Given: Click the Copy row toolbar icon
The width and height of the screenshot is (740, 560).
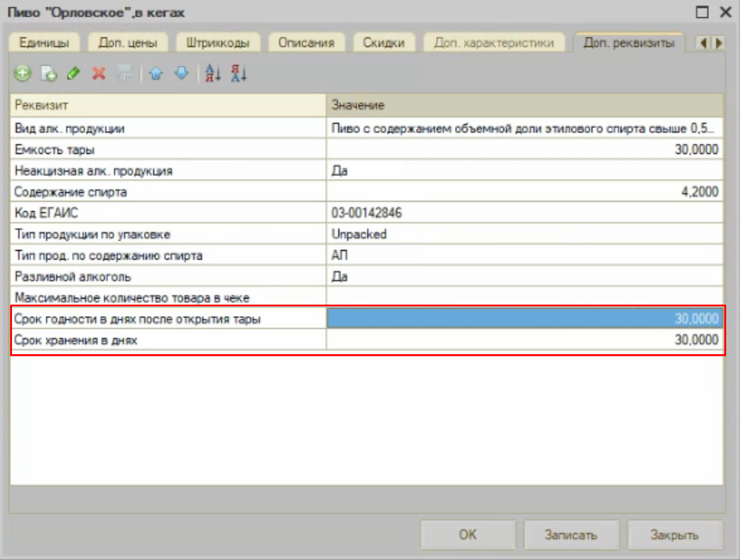Looking at the screenshot, I should pos(48,73).
